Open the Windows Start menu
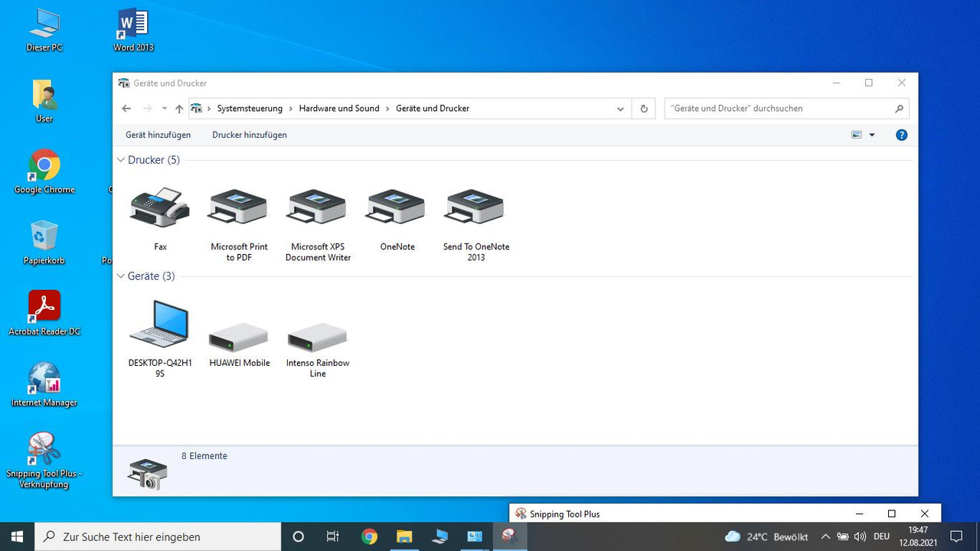Image resolution: width=980 pixels, height=551 pixels. coord(18,536)
